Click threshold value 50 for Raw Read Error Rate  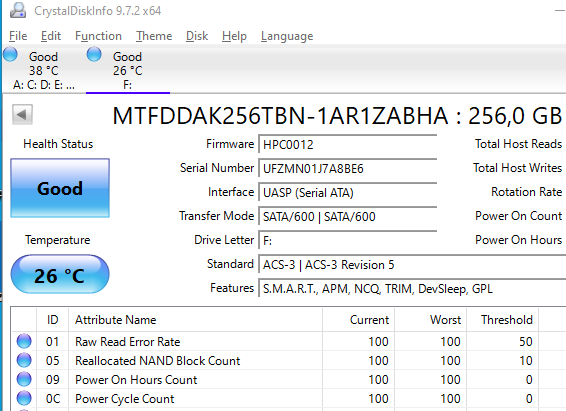pos(526,342)
